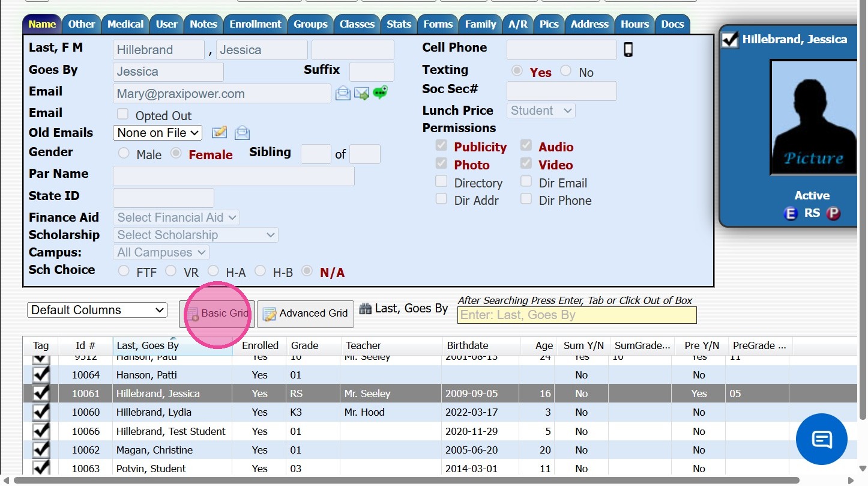Toggle the Publicity permission checkbox
868x486 pixels.
pyautogui.click(x=441, y=145)
